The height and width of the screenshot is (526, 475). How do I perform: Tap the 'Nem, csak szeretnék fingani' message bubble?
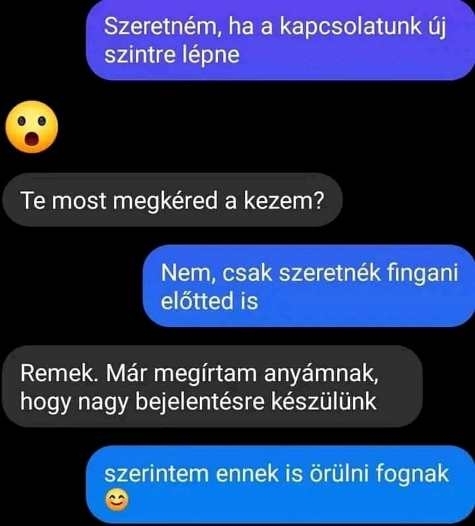click(309, 286)
